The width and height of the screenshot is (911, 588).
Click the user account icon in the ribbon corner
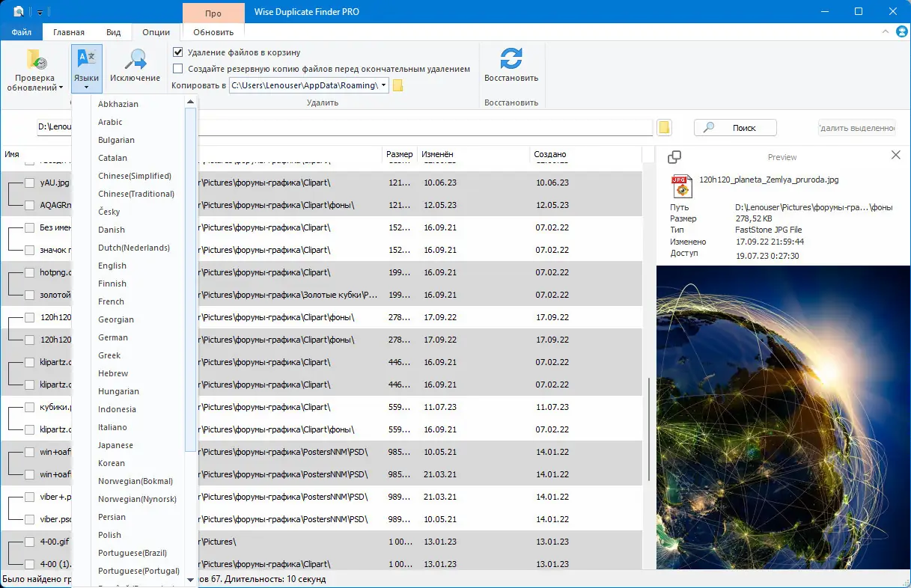click(902, 31)
